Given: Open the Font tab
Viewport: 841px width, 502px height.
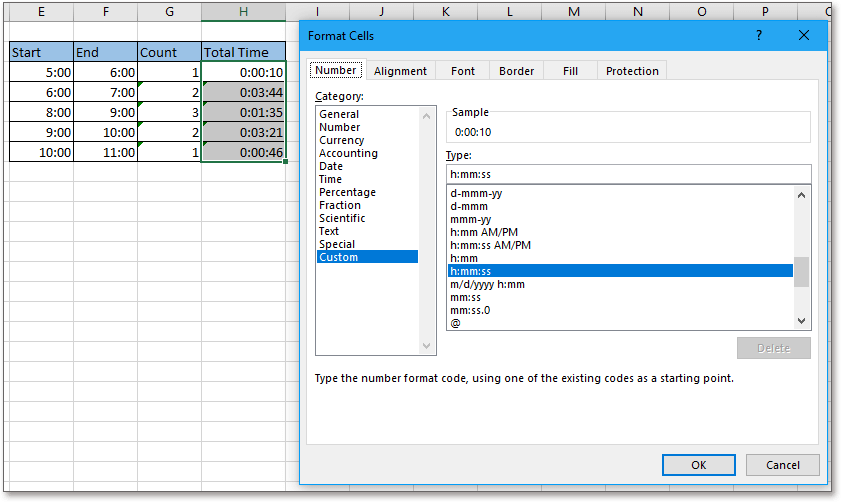Looking at the screenshot, I should pyautogui.click(x=463, y=71).
